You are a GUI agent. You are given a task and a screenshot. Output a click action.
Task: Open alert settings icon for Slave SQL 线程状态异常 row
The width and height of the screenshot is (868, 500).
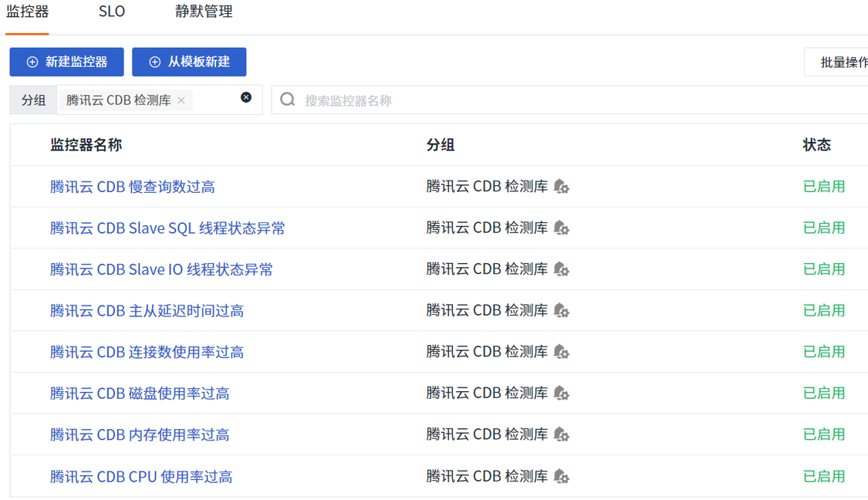point(562,228)
